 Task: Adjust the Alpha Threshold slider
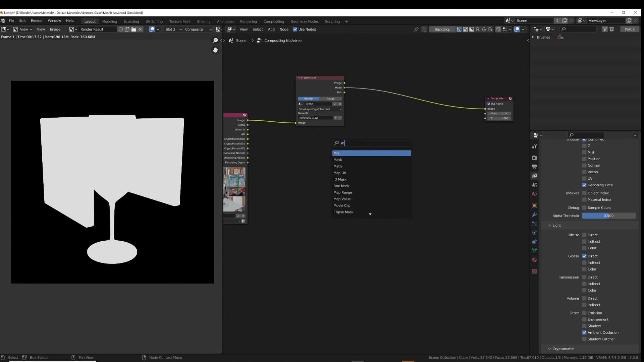609,216
